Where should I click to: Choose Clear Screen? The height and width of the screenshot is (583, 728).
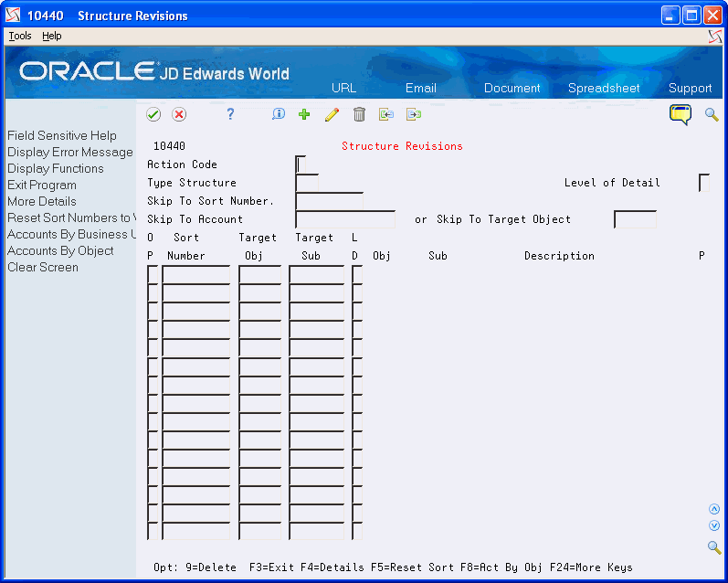pos(43,267)
